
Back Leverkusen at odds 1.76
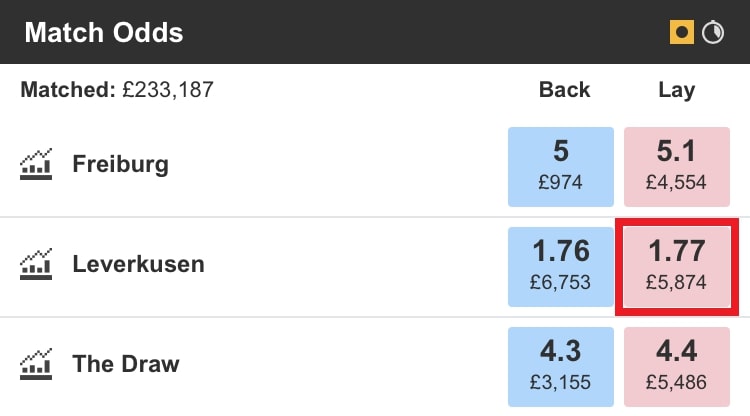[x=560, y=265]
